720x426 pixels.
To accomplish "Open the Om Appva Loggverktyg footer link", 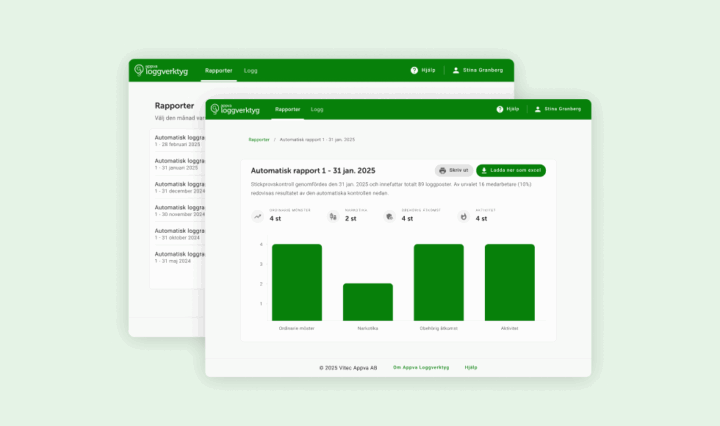I will click(419, 367).
